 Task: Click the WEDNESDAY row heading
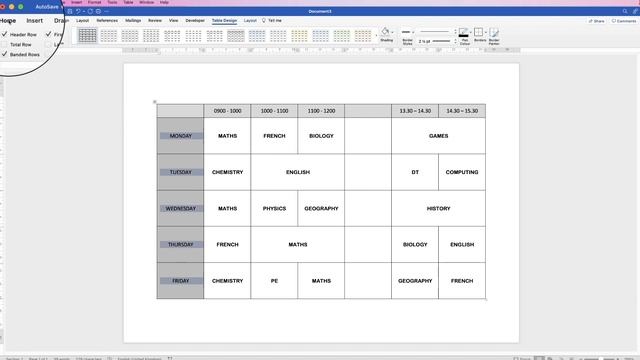pyautogui.click(x=180, y=209)
